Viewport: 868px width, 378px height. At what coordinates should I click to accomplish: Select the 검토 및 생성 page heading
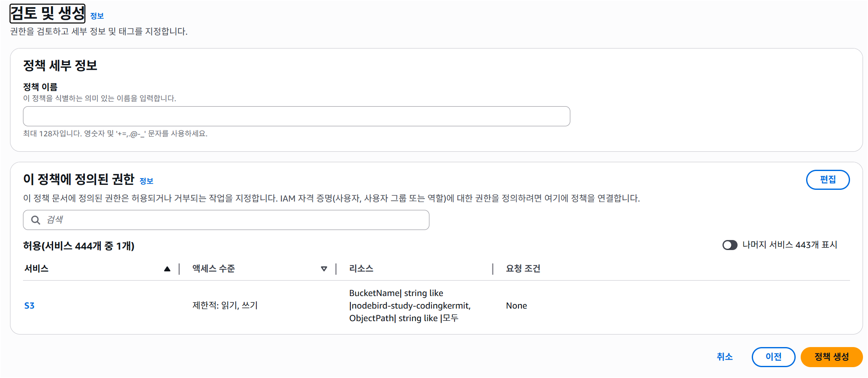click(47, 13)
